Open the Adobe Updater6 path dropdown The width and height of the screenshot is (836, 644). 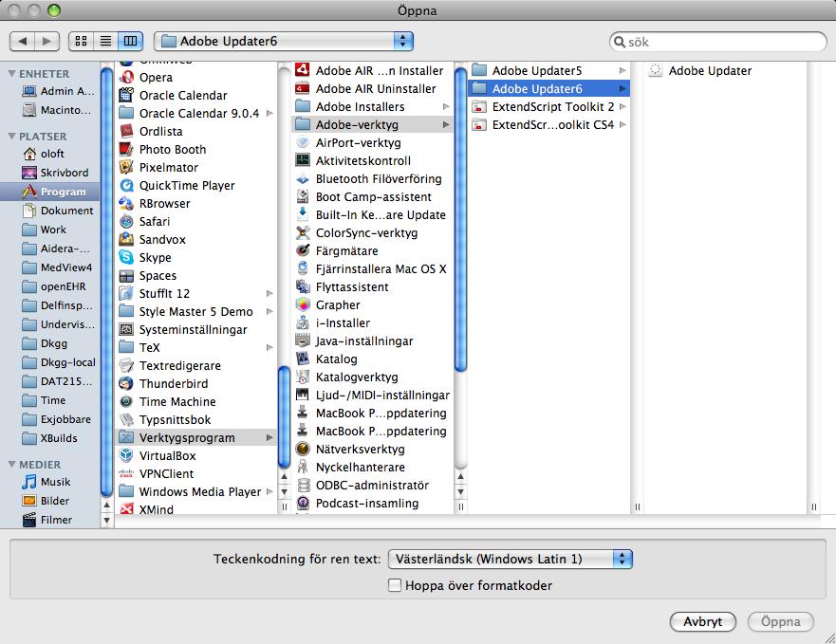[x=284, y=41]
